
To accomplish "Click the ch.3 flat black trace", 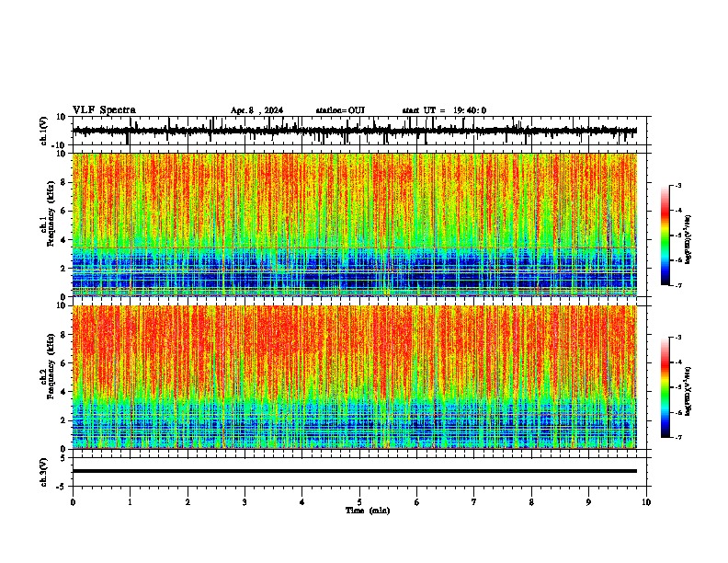I will tap(355, 471).
